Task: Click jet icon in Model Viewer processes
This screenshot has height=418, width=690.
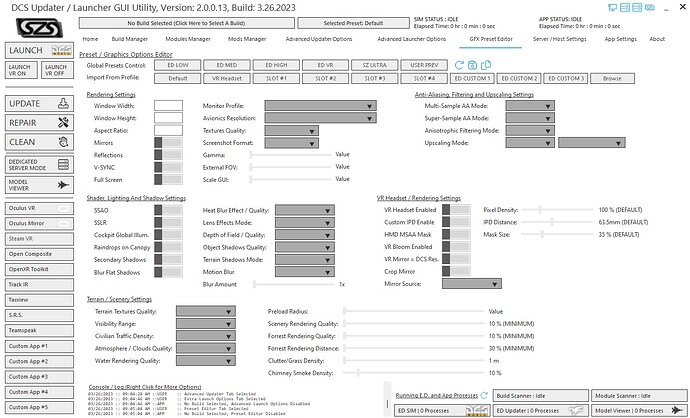Action: (x=677, y=410)
